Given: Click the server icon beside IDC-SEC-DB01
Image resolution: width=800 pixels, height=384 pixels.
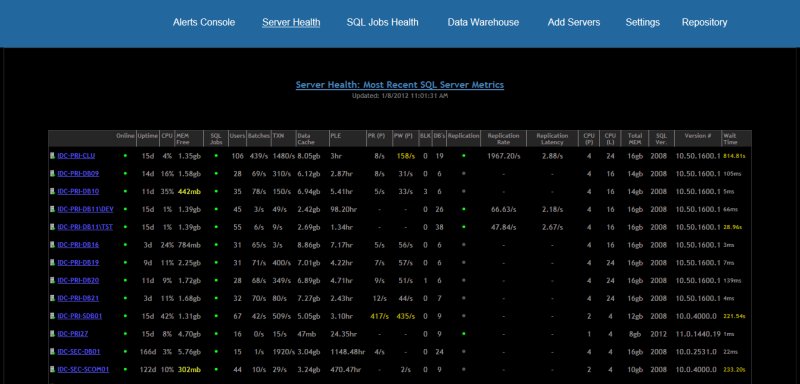Looking at the screenshot, I should click(x=52, y=351).
